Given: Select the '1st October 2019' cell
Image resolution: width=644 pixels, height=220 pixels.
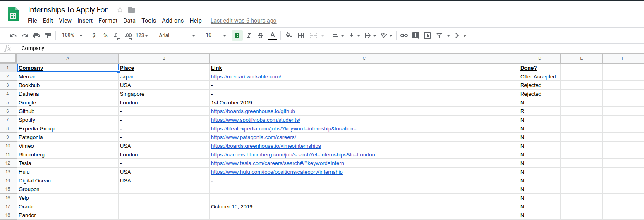Looking at the screenshot, I should (364, 103).
